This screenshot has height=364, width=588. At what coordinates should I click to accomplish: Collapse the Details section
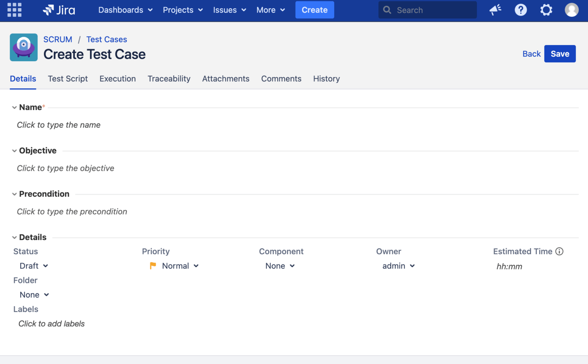[x=14, y=237]
